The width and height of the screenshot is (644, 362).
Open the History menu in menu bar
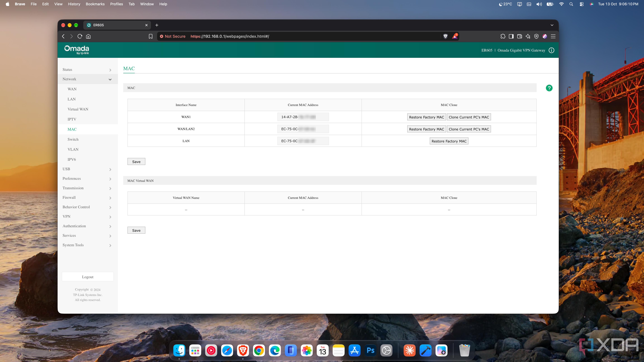coord(74,4)
